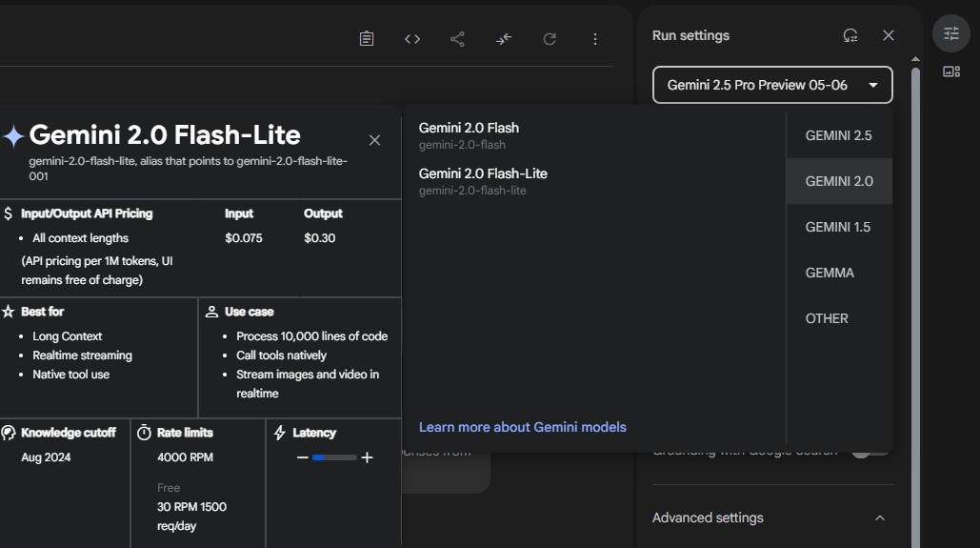Screen dimensions: 980x548
Task: Click the Call tools natively bullet
Action: 281,355
